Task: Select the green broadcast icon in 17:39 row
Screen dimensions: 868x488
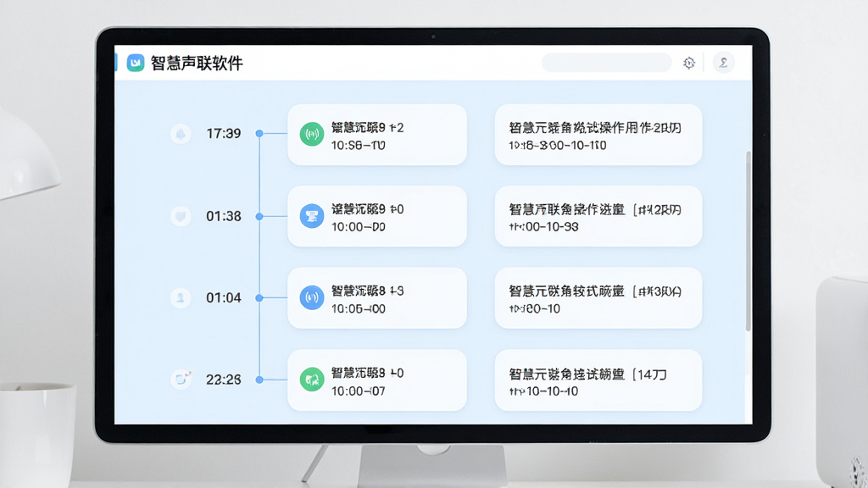Action: (312, 135)
